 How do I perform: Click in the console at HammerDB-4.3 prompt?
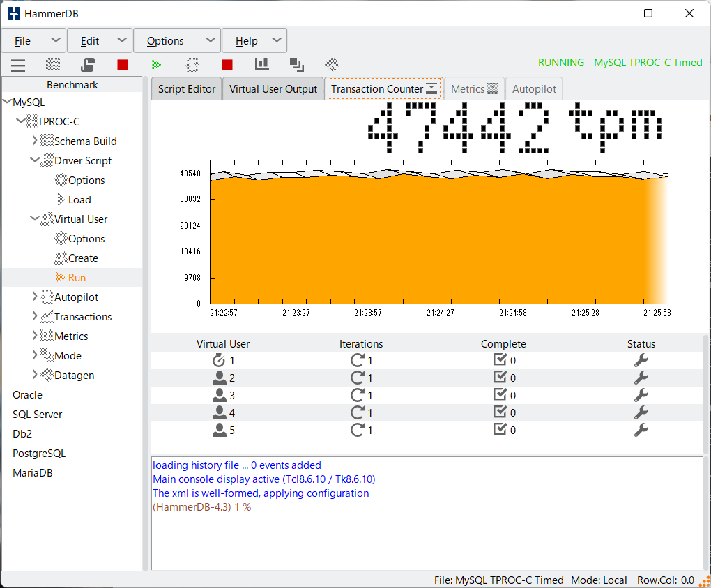click(x=201, y=507)
